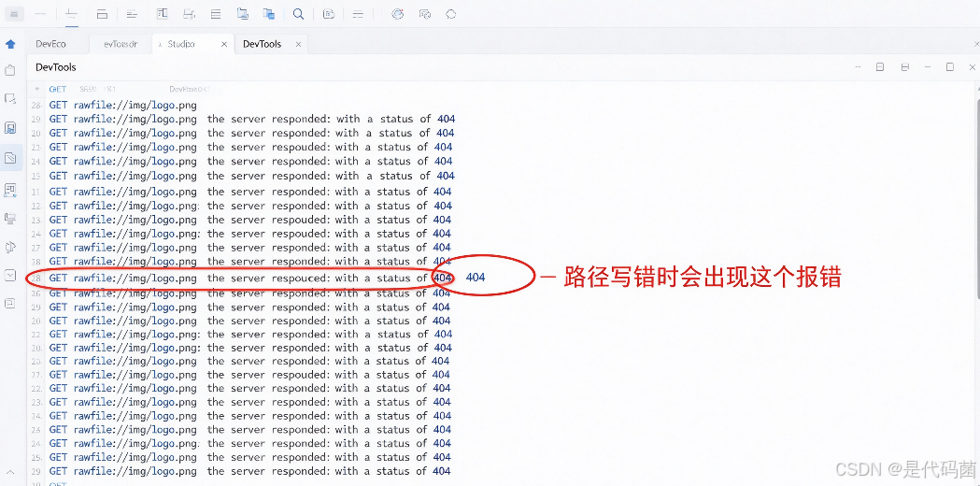Expand the sidebar with the bottom chevron-up arrow
The height and width of the screenshot is (486, 980).
tap(10, 474)
